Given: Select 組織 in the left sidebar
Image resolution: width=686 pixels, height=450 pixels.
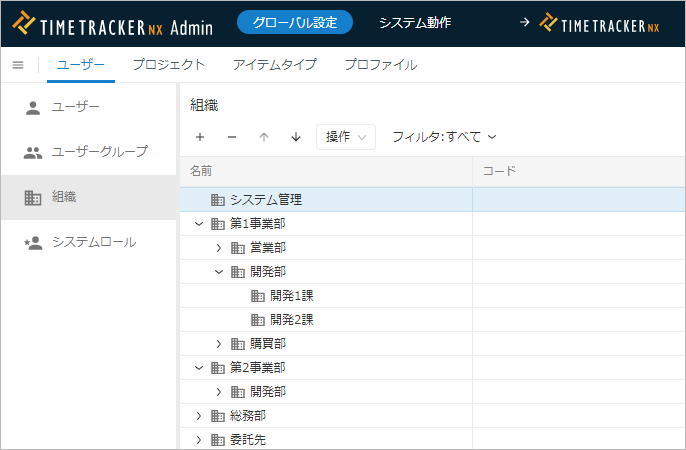Looking at the screenshot, I should click(x=64, y=197).
